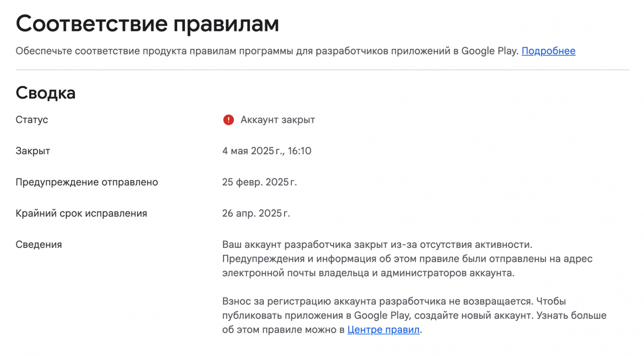Click the red account-closed alert icon

tap(229, 120)
